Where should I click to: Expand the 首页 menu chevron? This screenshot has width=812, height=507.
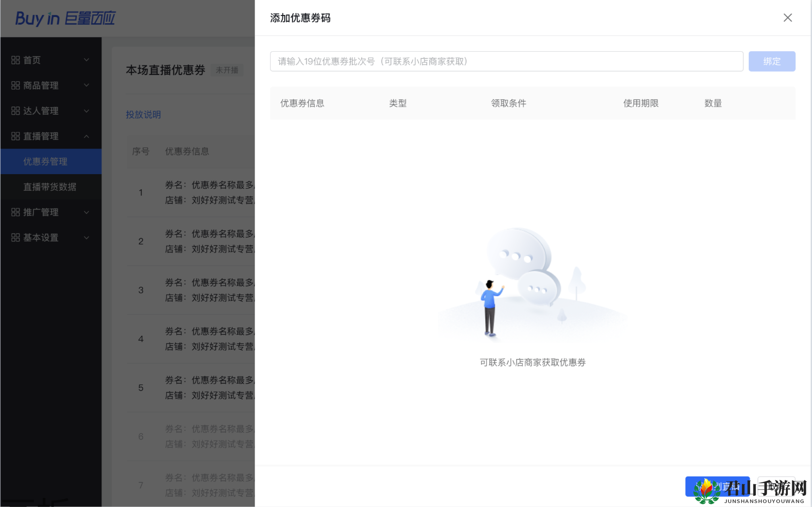tap(87, 60)
